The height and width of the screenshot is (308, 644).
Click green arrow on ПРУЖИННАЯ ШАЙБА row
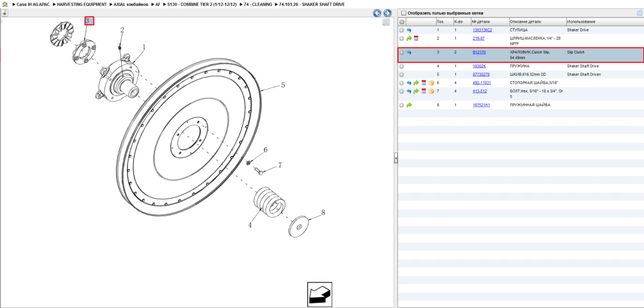pos(409,105)
